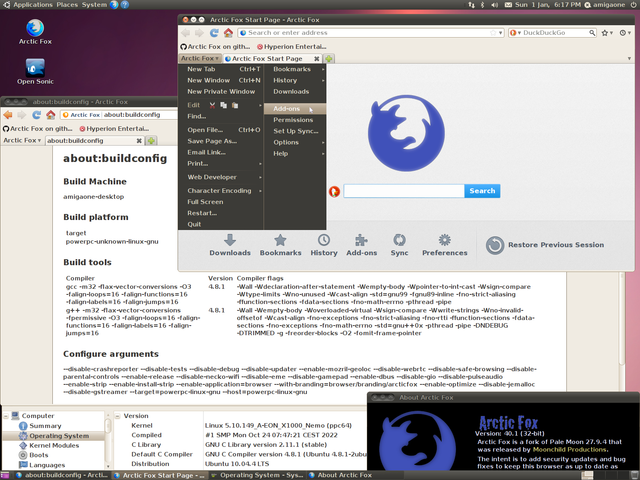The width and height of the screenshot is (640, 480).
Task: Click the bookmarks star toolbar icon
Action: (604, 33)
